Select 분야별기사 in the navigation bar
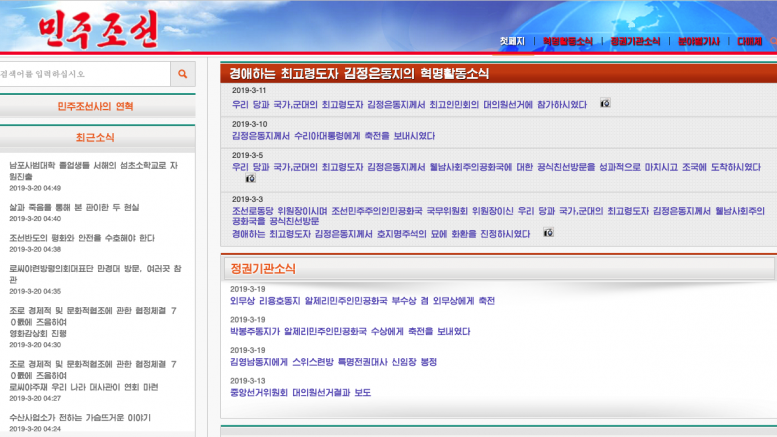This screenshot has width=777, height=437. click(x=699, y=42)
